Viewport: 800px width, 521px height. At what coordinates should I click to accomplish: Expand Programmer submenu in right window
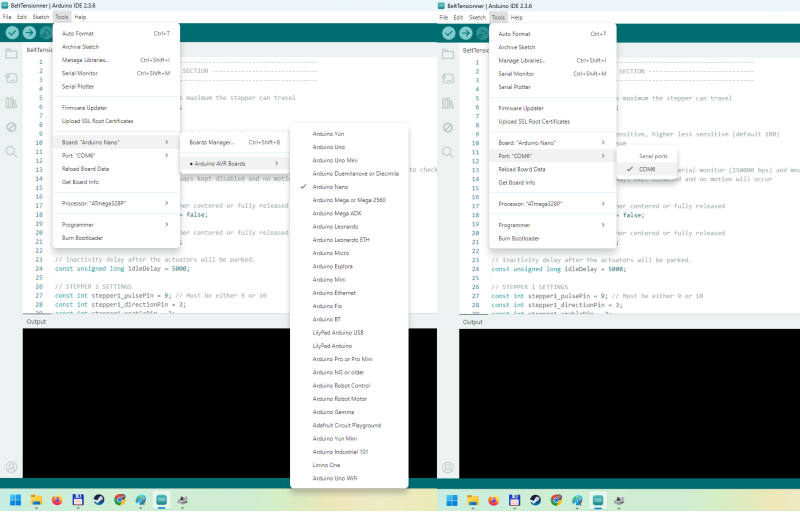click(553, 226)
